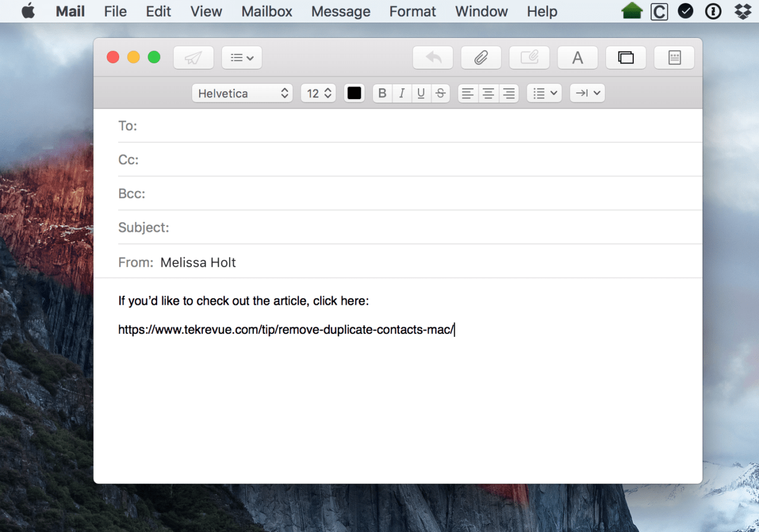Open the list style dropdown in format bar
Screen dimensions: 759x532
tap(544, 93)
